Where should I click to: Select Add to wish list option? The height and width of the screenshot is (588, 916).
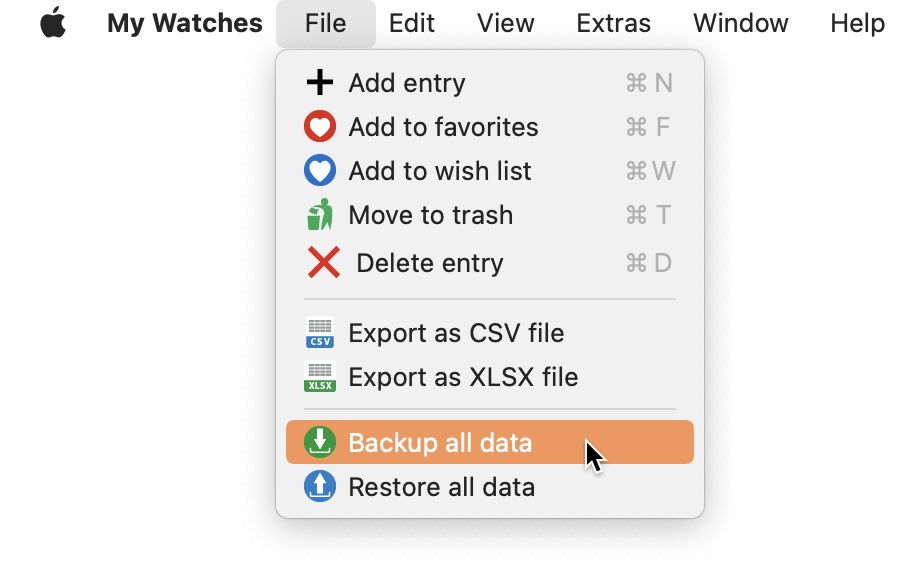[490, 171]
